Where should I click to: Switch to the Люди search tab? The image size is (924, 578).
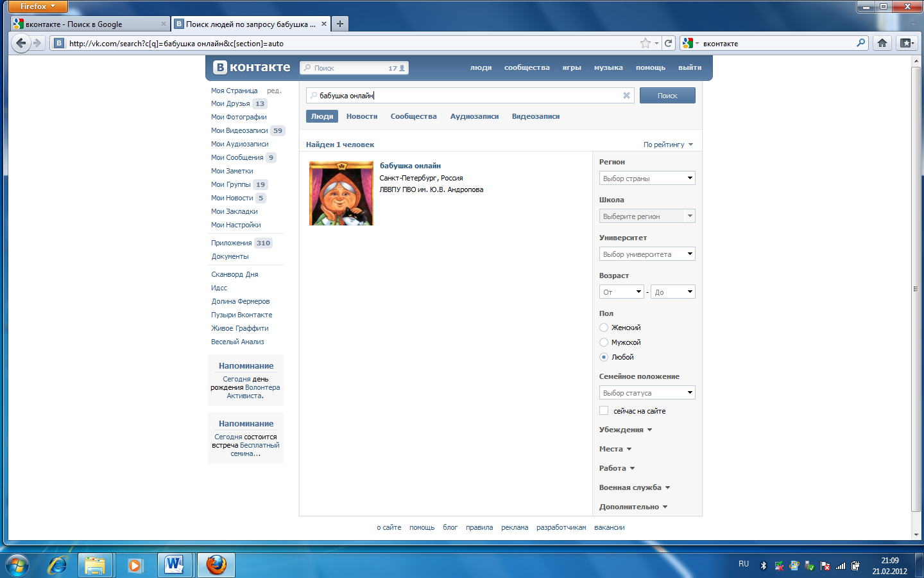pos(322,116)
